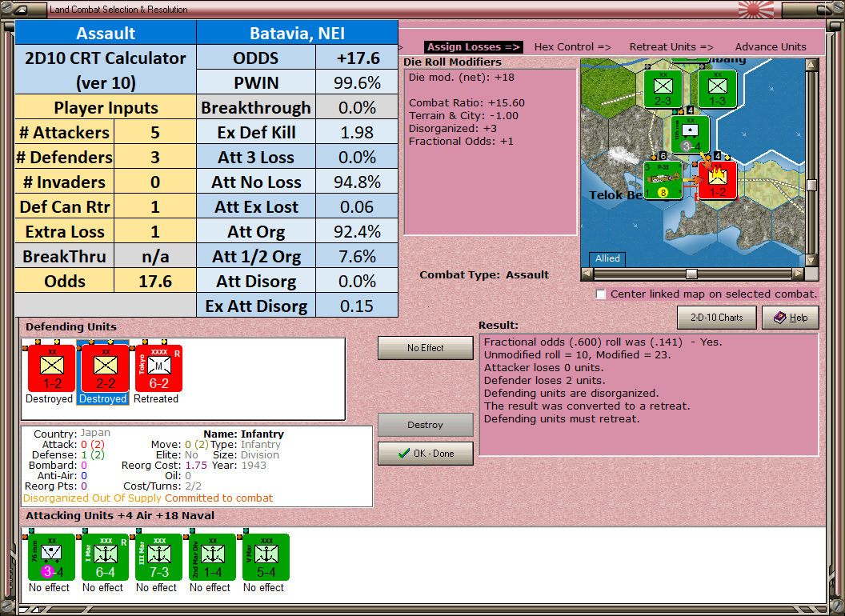Select the destroyed 1-2 defending infantry unit
Viewport: 845px width, 616px height.
52,368
